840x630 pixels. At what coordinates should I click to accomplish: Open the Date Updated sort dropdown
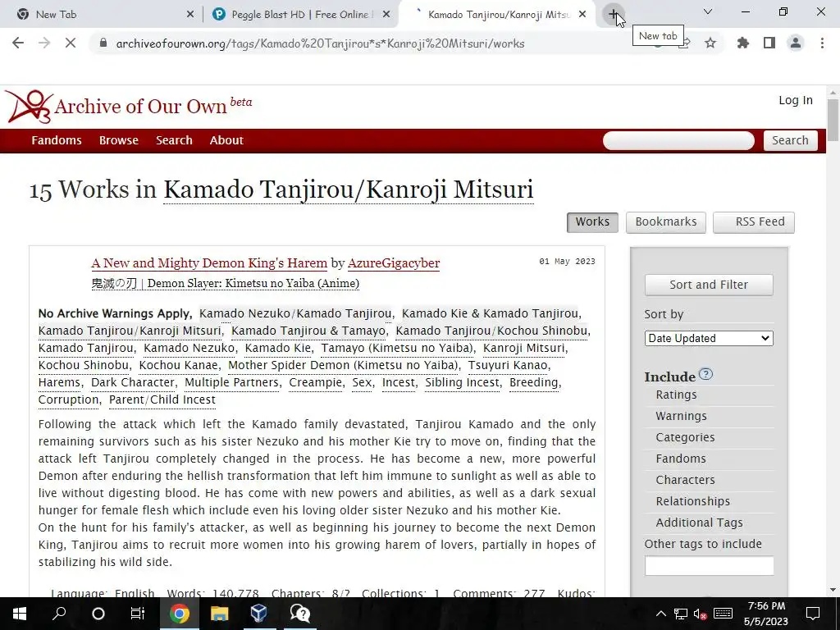709,338
